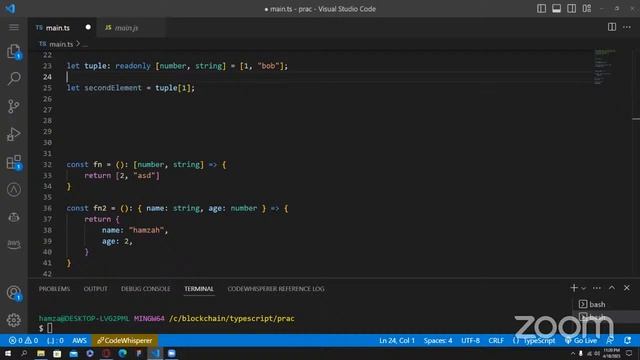Start server with Go Live button
Viewport: 640px width, 360px height.
[x=581, y=340]
